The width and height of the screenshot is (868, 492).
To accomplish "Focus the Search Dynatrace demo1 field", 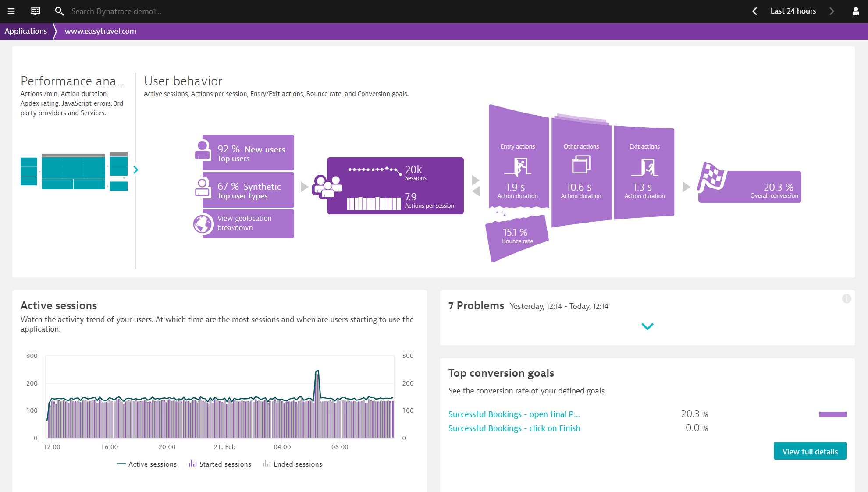I will pyautogui.click(x=116, y=11).
